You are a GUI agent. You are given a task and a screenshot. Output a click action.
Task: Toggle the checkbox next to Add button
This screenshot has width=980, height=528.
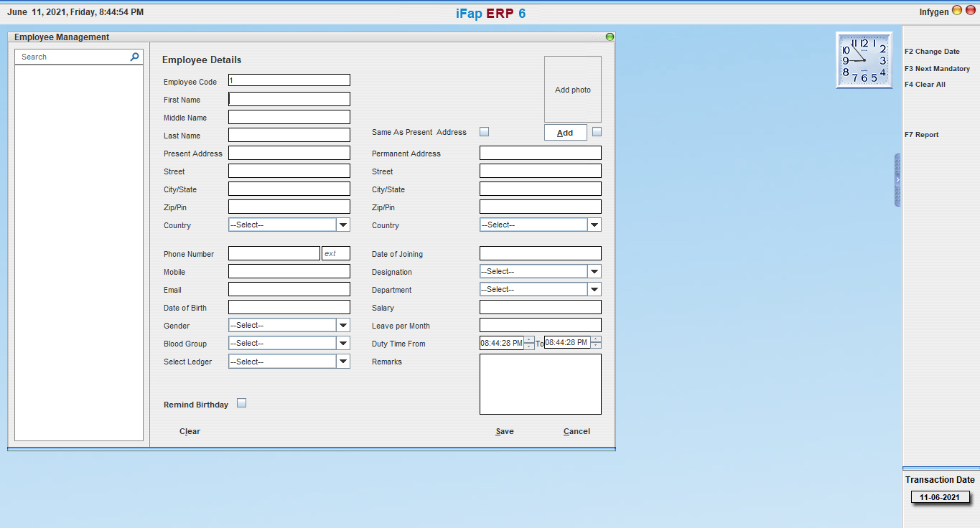coord(597,132)
